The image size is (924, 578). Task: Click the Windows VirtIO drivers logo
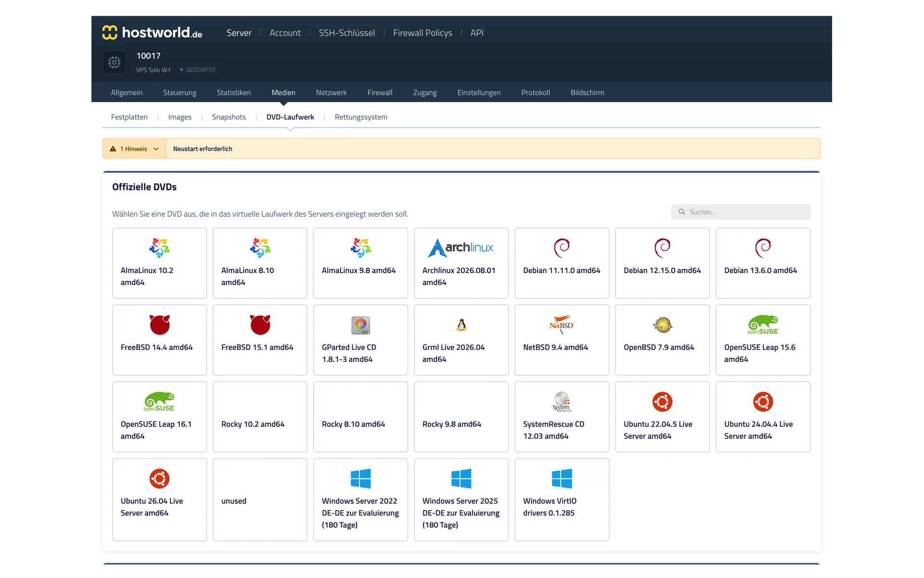click(562, 479)
